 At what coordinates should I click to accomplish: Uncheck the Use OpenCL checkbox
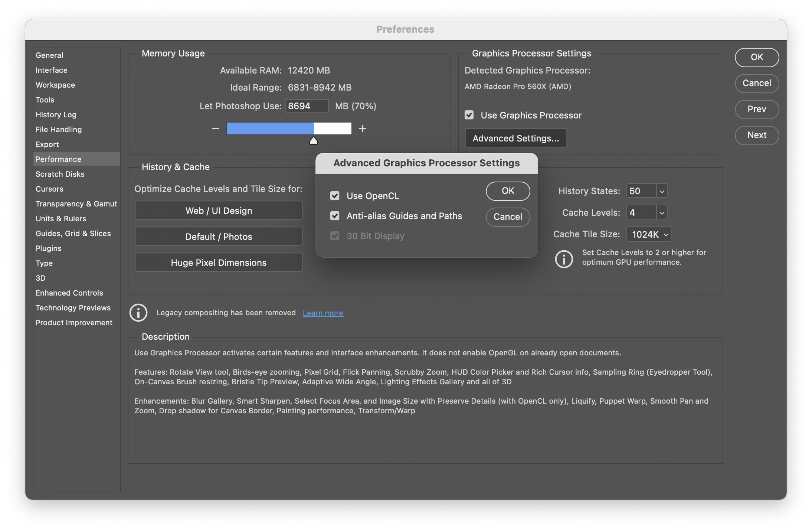pos(335,196)
